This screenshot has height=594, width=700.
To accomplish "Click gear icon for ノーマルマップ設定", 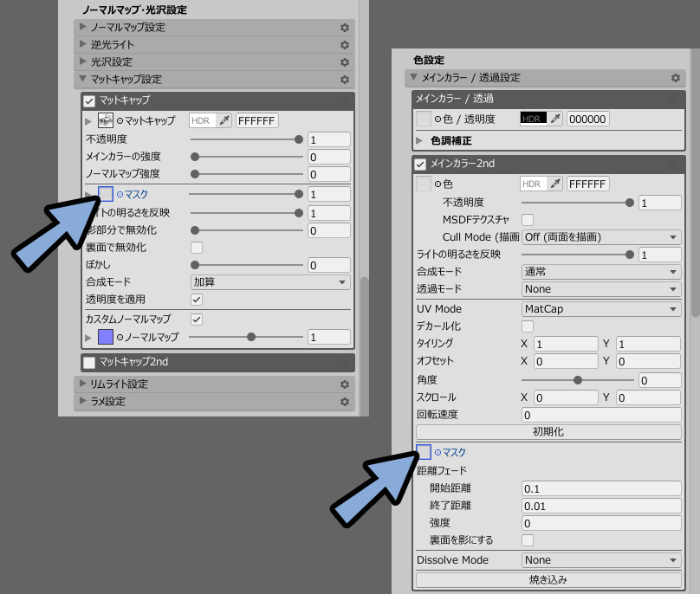I will pos(344,28).
